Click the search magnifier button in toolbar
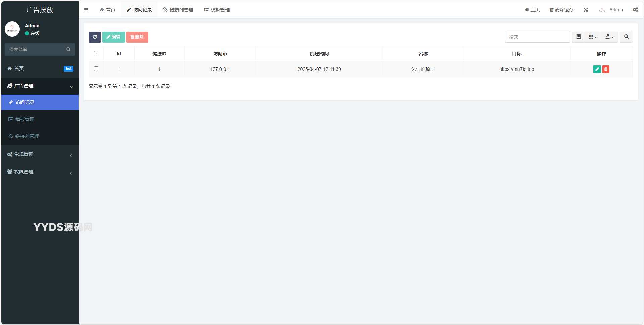The height and width of the screenshot is (325, 644). [626, 37]
